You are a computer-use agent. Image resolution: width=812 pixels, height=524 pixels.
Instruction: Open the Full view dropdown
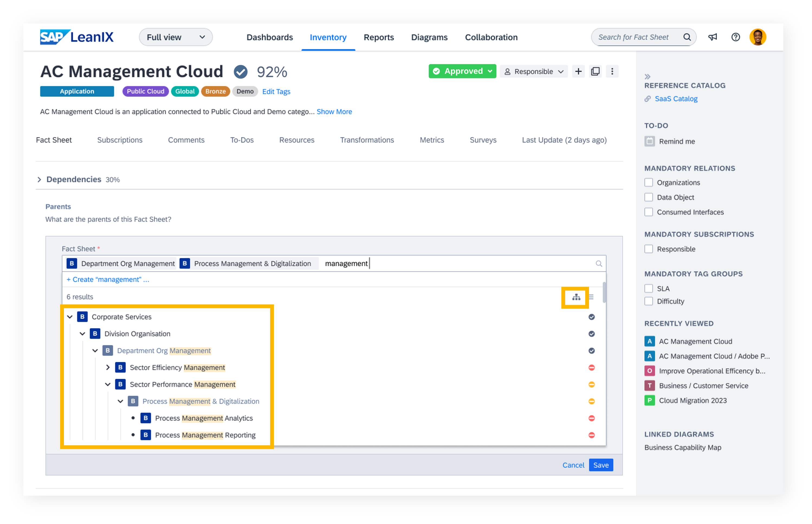176,37
